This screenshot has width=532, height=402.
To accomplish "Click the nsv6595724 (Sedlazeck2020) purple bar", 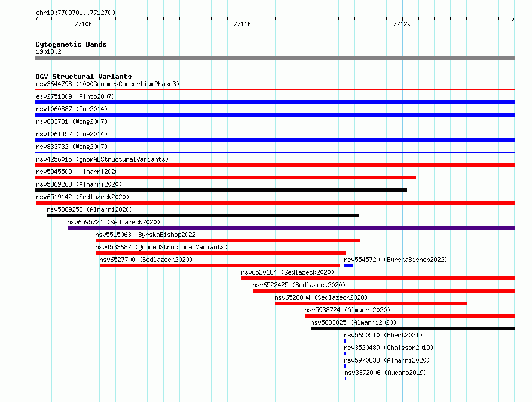I will (292, 228).
